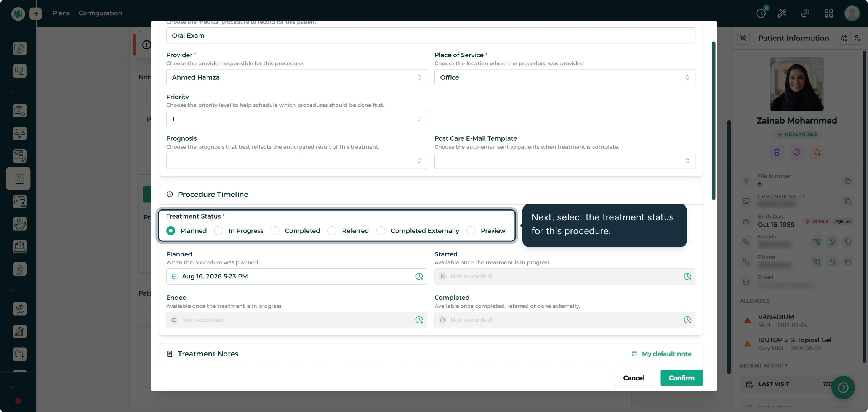Open the microscope lab sidebar icon
This screenshot has width=868, height=412.
[x=19, y=269]
